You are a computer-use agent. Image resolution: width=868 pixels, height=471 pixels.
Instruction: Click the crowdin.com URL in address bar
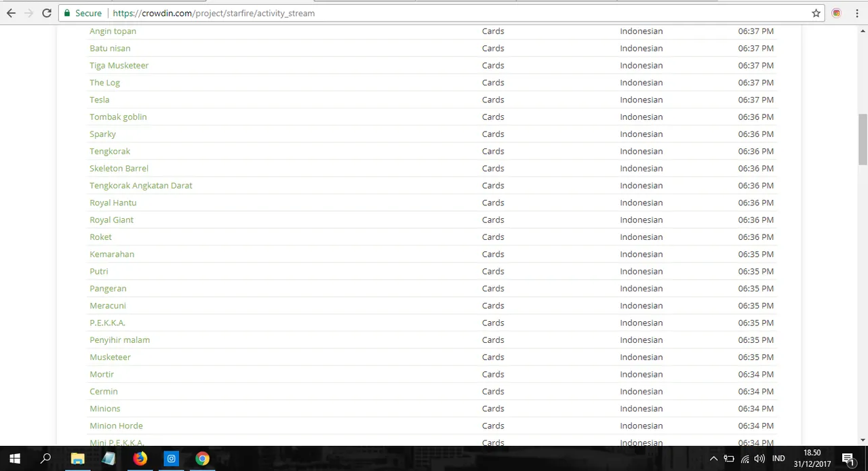pyautogui.click(x=214, y=13)
